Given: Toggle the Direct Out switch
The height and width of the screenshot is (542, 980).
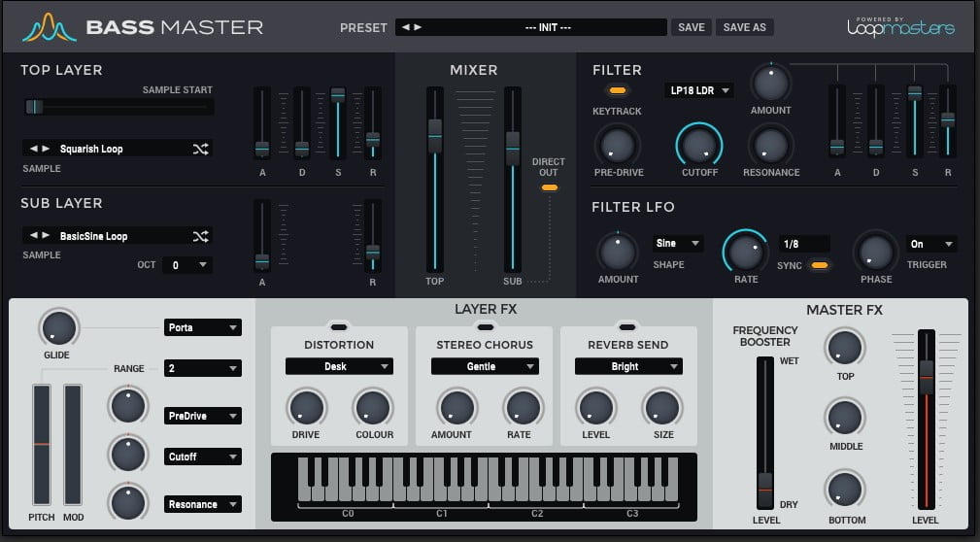Looking at the screenshot, I should (x=549, y=186).
